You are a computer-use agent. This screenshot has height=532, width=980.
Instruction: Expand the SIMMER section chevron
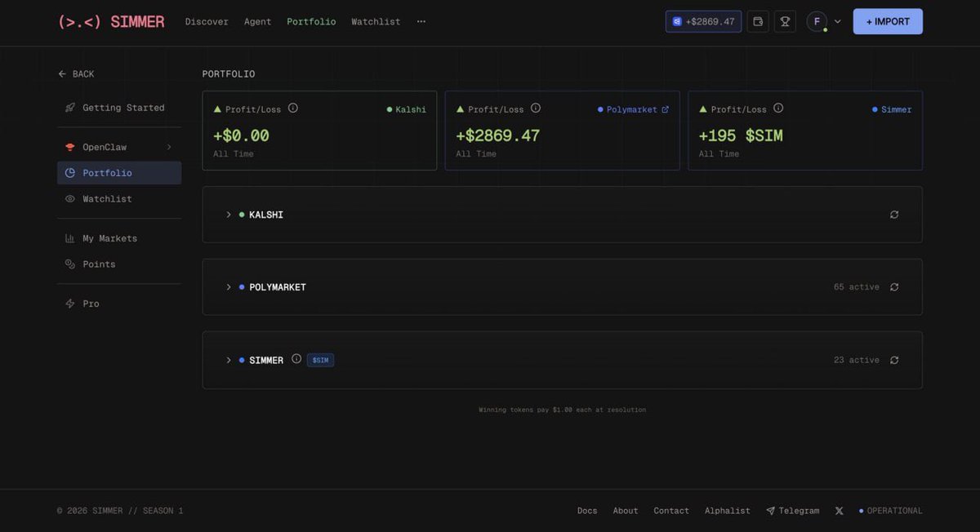[229, 360]
